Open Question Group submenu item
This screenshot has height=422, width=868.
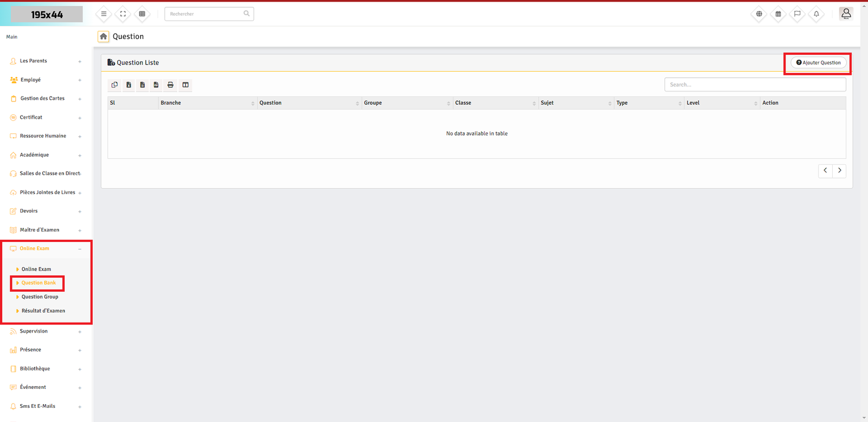tap(40, 297)
